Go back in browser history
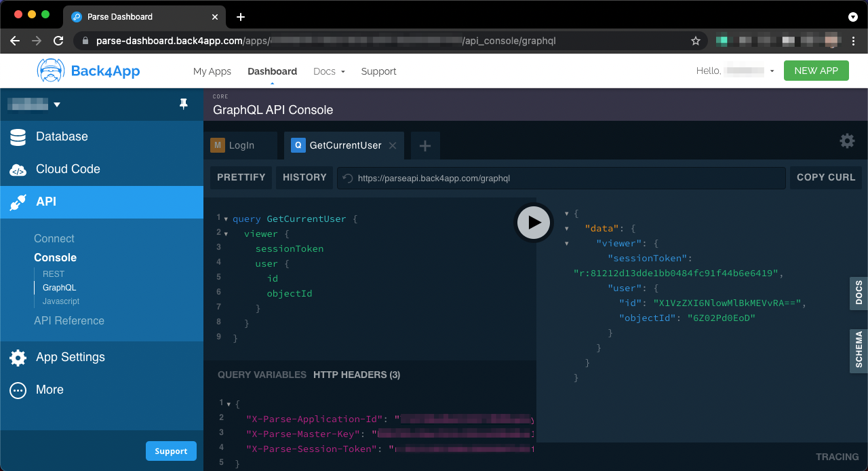The height and width of the screenshot is (471, 868). 15,41
